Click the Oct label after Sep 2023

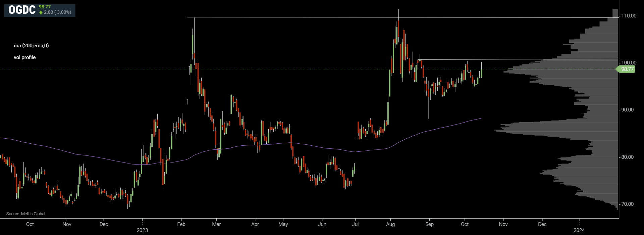[465, 224]
